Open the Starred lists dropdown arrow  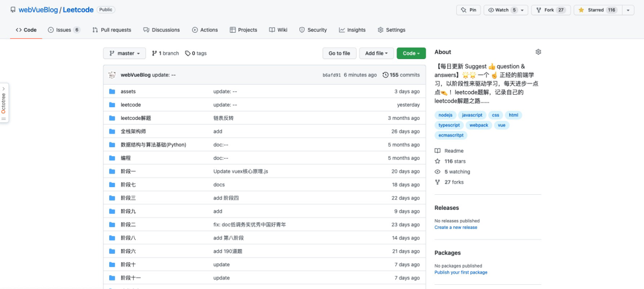[x=628, y=10]
